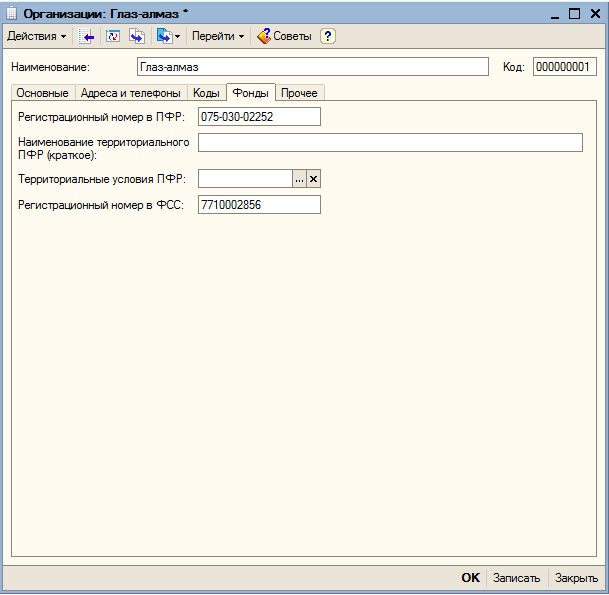The height and width of the screenshot is (595, 609).
Task: Switch to the Основные tab
Action: pos(42,93)
